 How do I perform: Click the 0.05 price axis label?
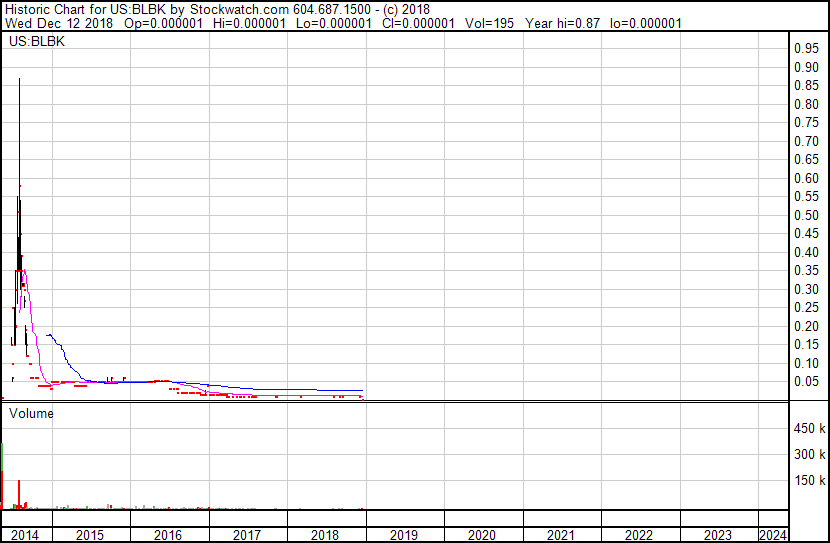click(x=806, y=382)
